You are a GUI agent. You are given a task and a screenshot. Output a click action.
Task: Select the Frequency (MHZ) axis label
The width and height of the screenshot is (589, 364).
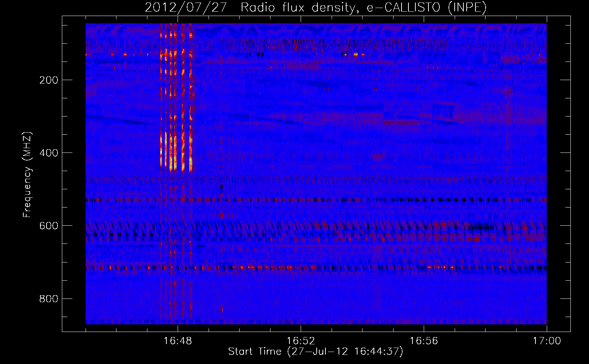[27, 174]
